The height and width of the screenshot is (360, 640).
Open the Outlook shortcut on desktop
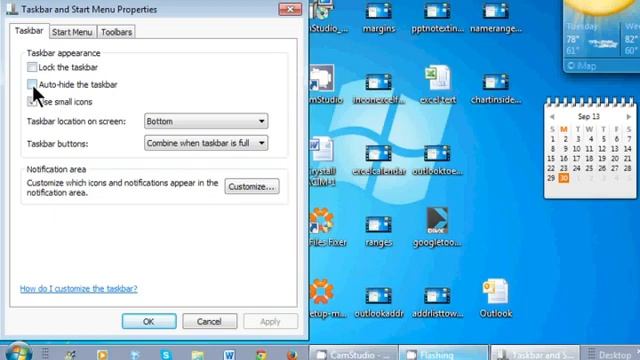click(x=496, y=298)
